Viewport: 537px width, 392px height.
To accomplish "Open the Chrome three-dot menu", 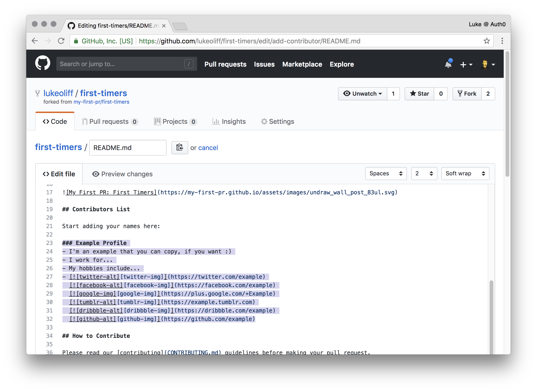I will click(x=502, y=41).
